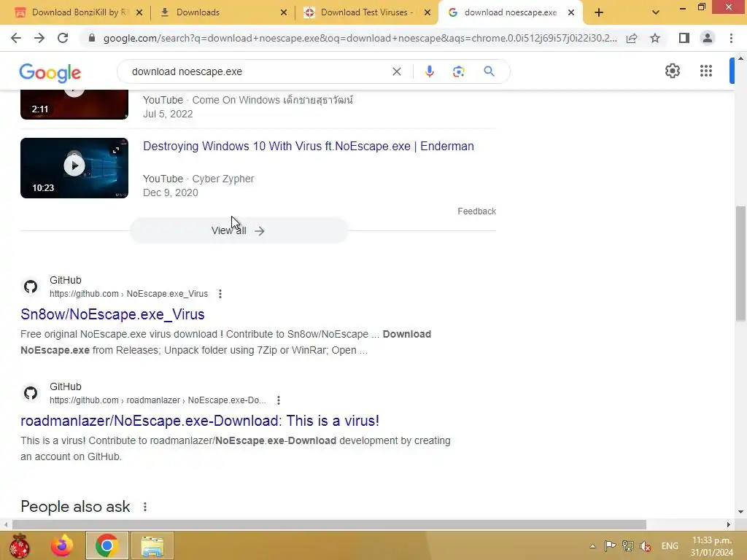Select the download noescape.exe tab

coord(510,12)
